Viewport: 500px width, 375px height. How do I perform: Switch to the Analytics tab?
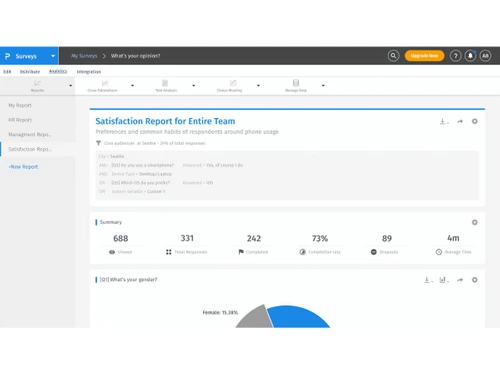58,71
